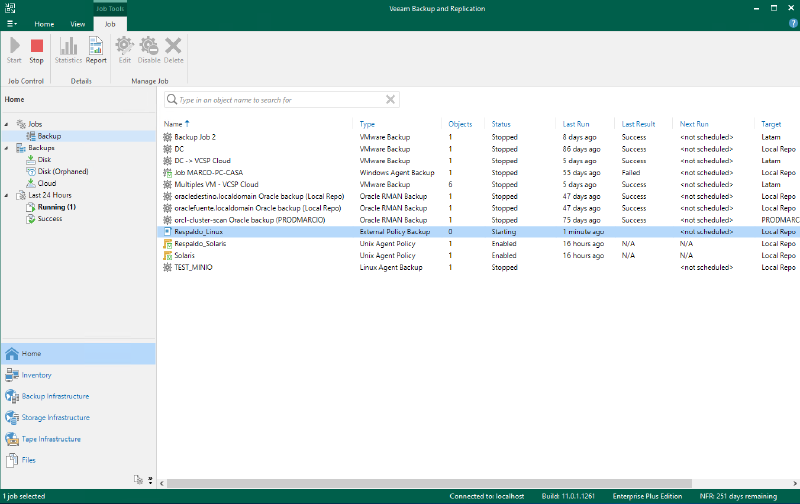Select the TEST_MINIO job
The height and width of the screenshot is (504, 800).
pyautogui.click(x=479, y=267)
